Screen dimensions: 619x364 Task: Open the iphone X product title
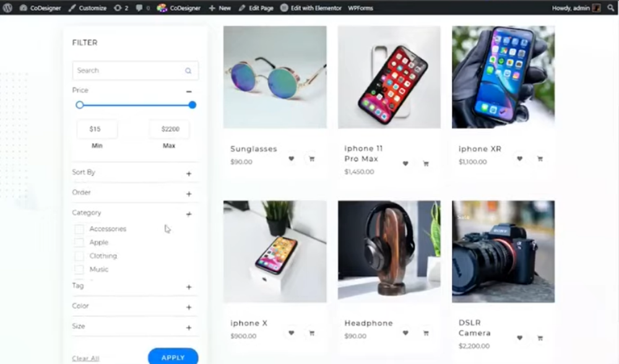249,323
